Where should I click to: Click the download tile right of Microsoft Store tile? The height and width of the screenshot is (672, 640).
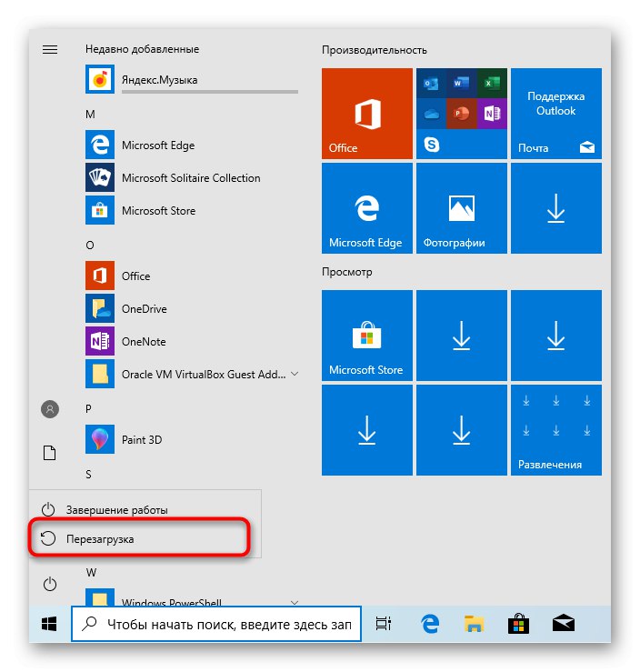coord(462,336)
